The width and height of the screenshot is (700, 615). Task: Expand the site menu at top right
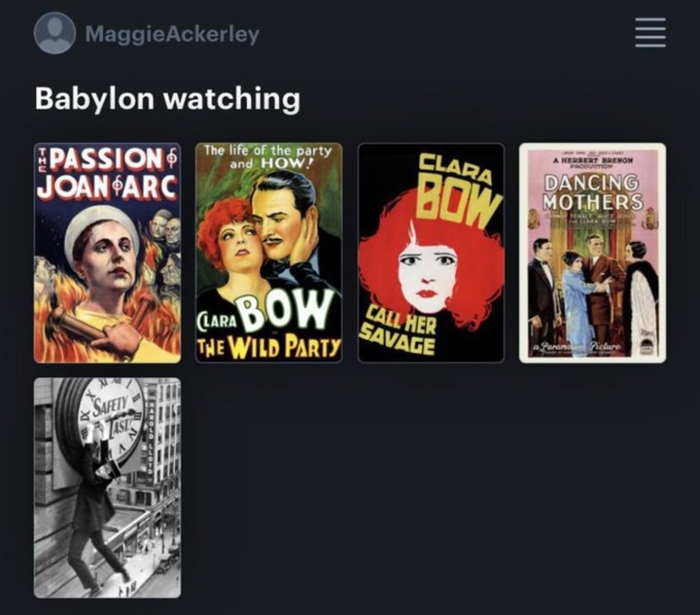[651, 33]
